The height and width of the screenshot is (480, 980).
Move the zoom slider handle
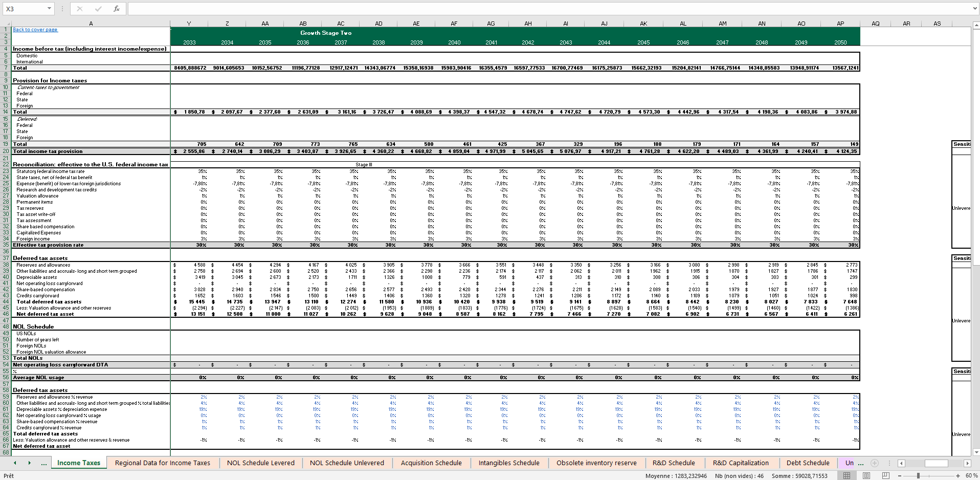pos(919,475)
